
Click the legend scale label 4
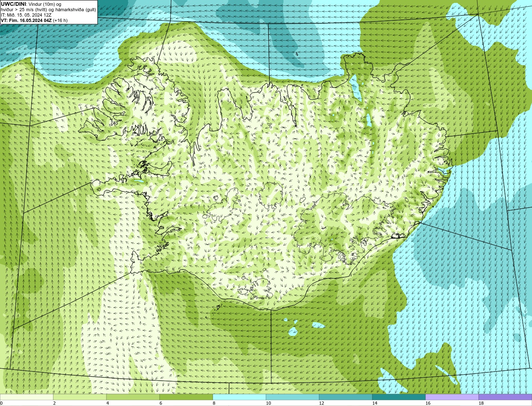coord(108,403)
